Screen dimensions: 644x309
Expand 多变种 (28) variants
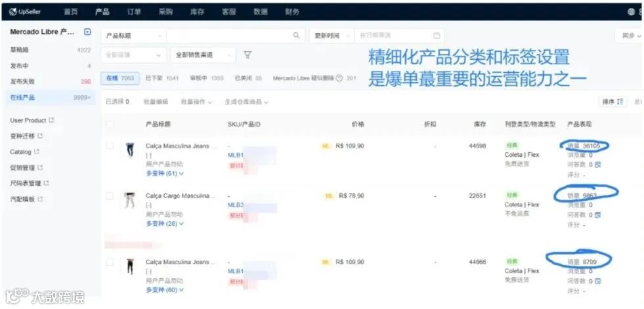coord(165,224)
